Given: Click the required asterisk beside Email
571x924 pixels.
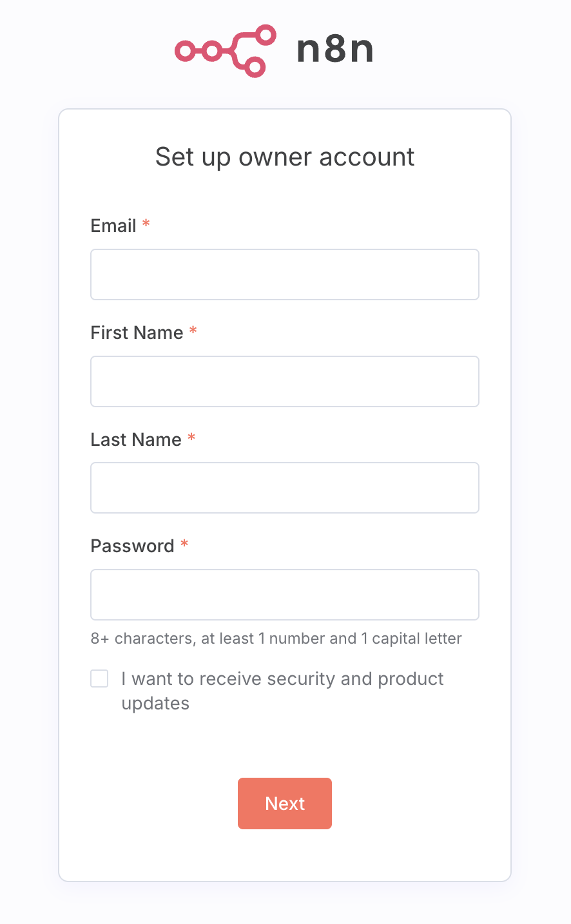Looking at the screenshot, I should click(146, 224).
